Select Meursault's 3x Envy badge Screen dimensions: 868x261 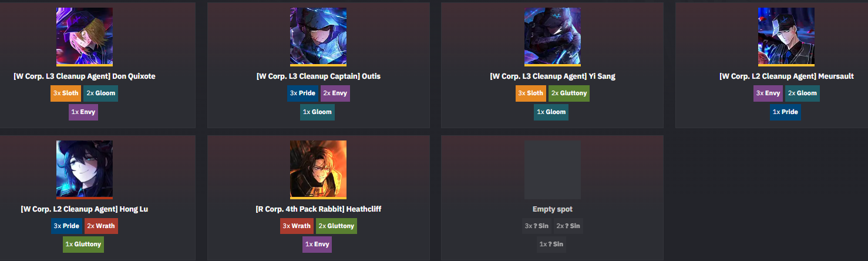coord(768,93)
